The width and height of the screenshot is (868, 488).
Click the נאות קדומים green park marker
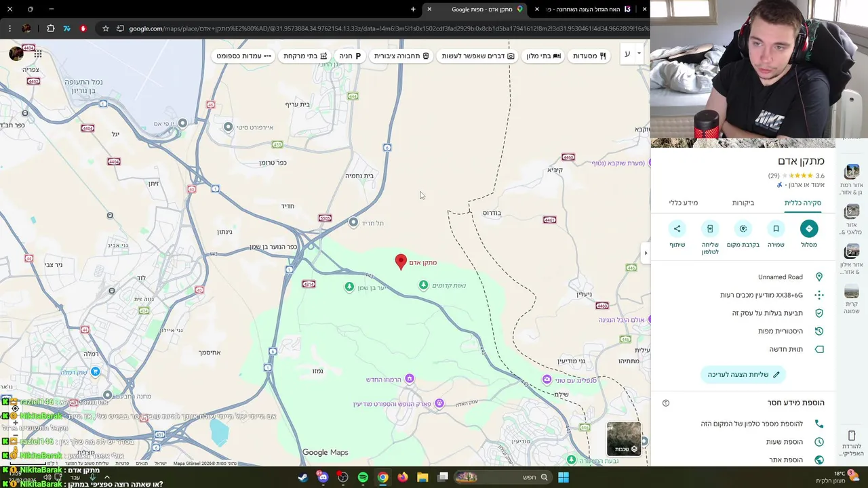(424, 285)
